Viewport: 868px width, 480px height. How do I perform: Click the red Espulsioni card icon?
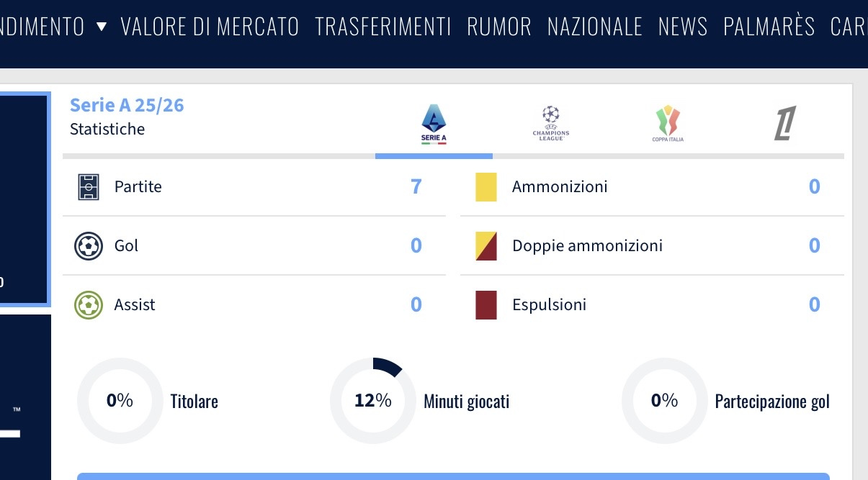(x=486, y=305)
